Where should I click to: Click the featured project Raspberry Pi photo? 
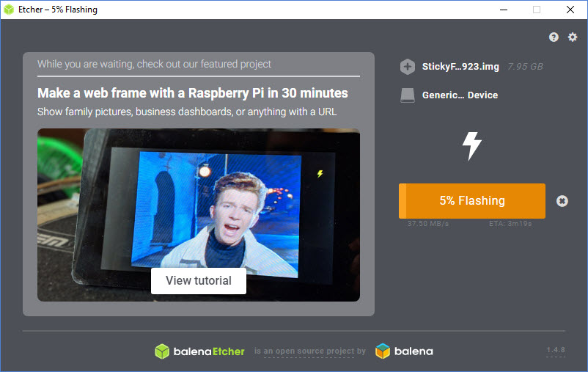pyautogui.click(x=199, y=215)
